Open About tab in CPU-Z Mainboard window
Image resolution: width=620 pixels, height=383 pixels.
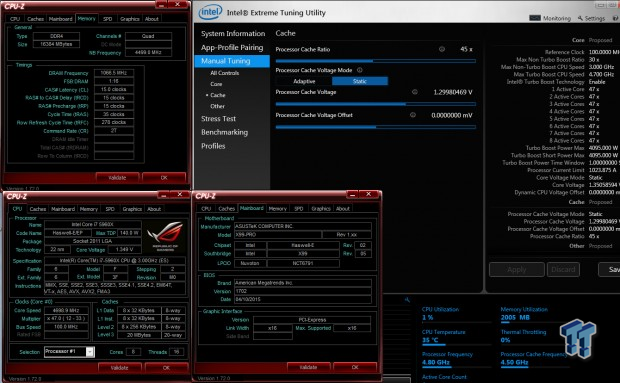(x=343, y=209)
